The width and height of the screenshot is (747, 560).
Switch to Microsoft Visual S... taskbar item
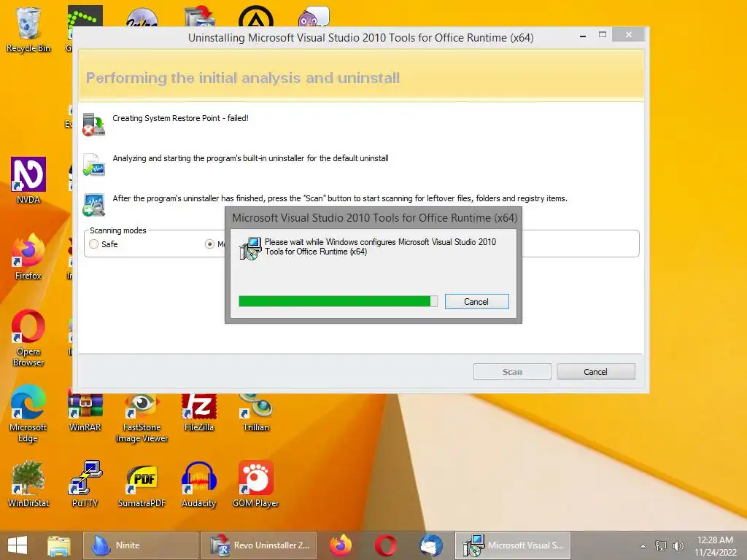pyautogui.click(x=513, y=545)
